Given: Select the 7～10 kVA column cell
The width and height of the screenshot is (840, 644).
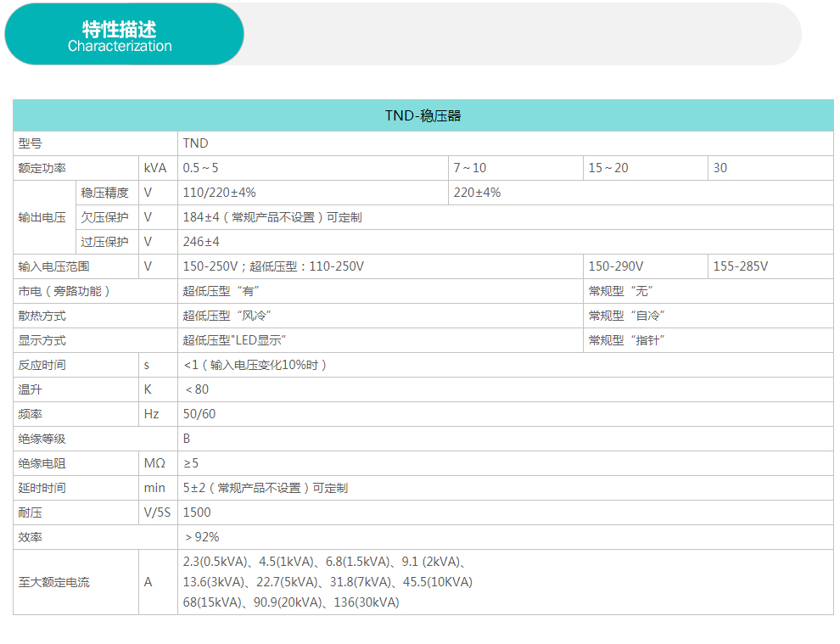Looking at the screenshot, I should pos(470,168).
